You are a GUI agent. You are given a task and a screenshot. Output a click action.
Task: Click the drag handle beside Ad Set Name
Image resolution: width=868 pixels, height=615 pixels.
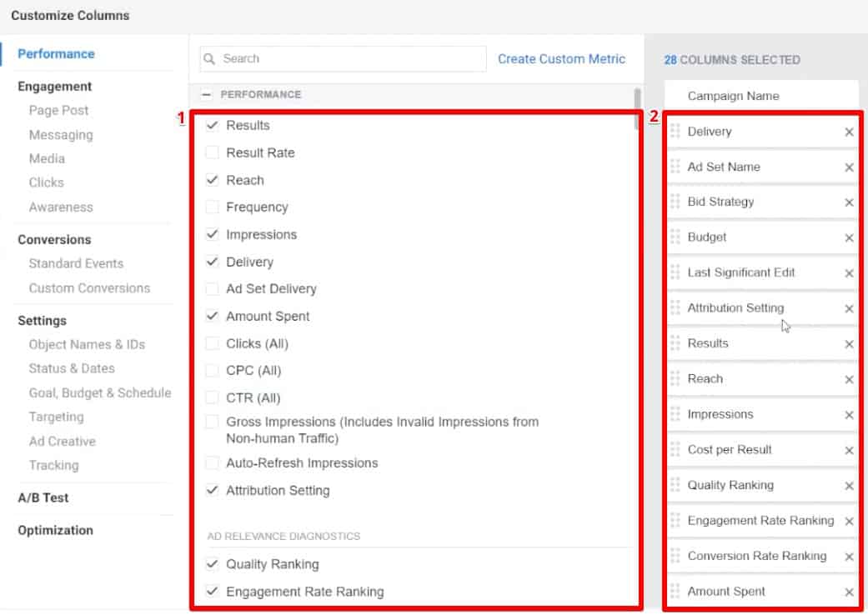(x=676, y=166)
